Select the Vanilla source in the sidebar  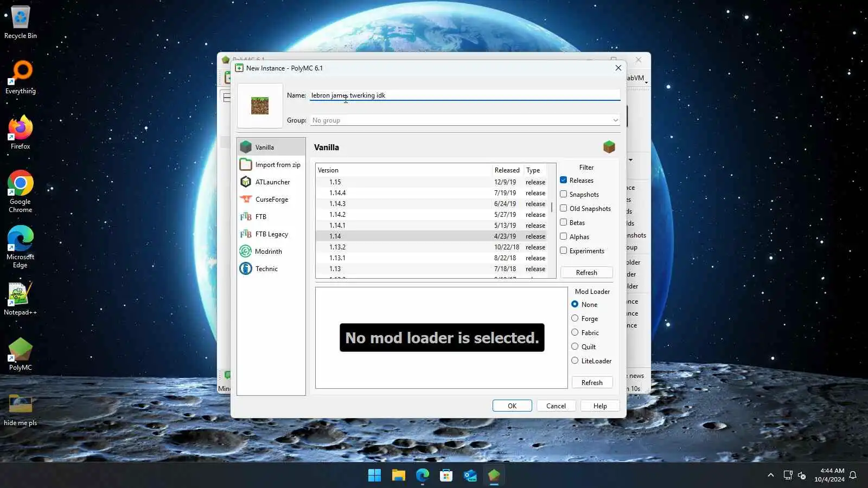[271, 147]
